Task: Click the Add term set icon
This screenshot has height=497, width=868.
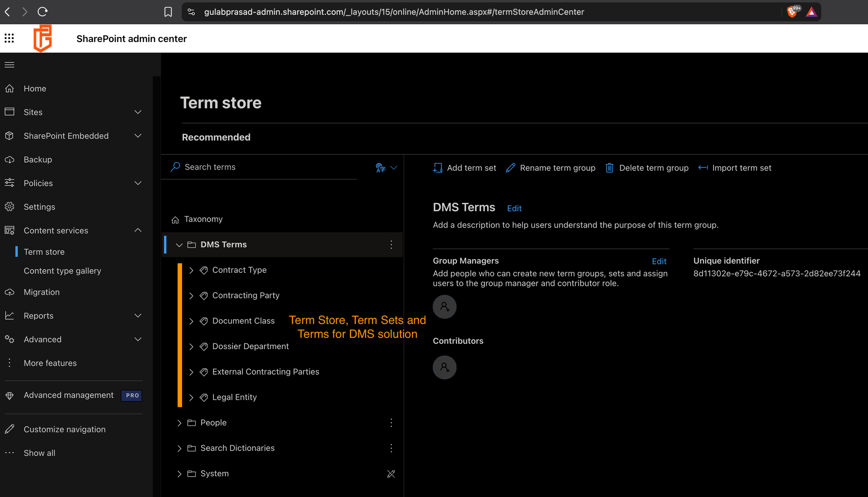Action: [x=437, y=168]
